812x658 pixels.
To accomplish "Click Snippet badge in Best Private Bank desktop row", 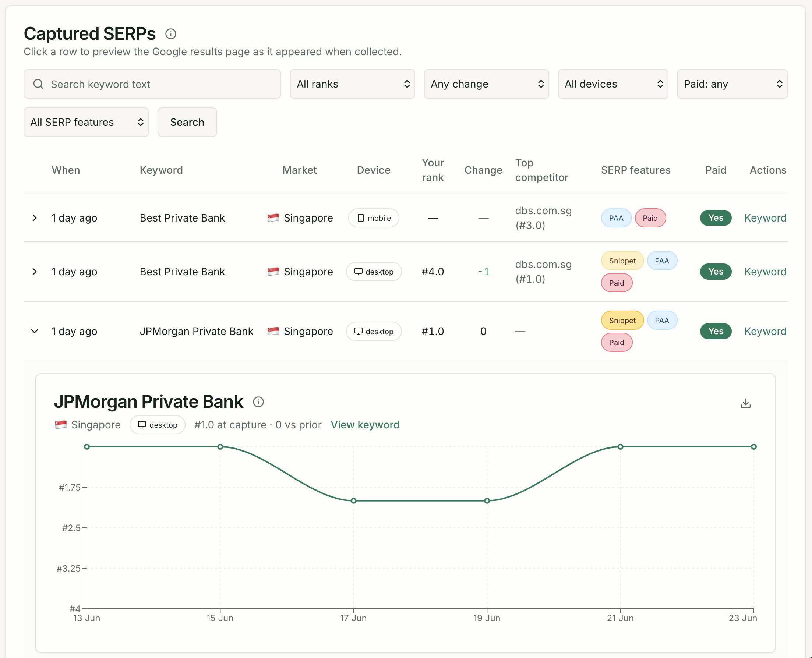I will coord(622,261).
